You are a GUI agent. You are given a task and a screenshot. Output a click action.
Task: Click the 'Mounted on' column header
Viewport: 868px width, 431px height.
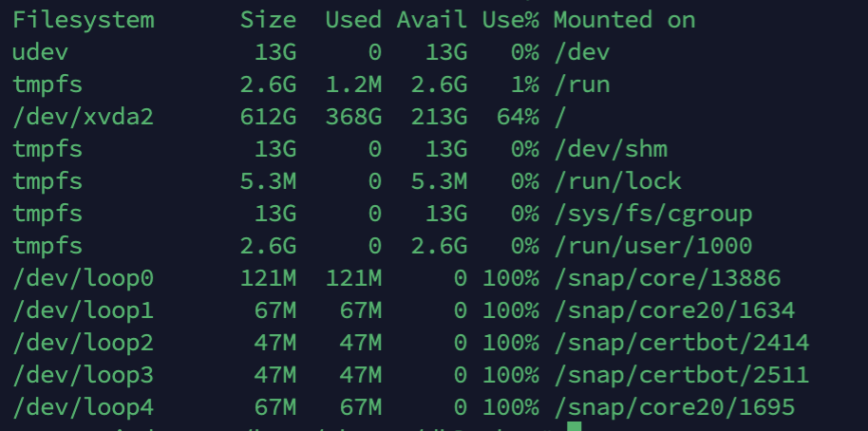624,20
